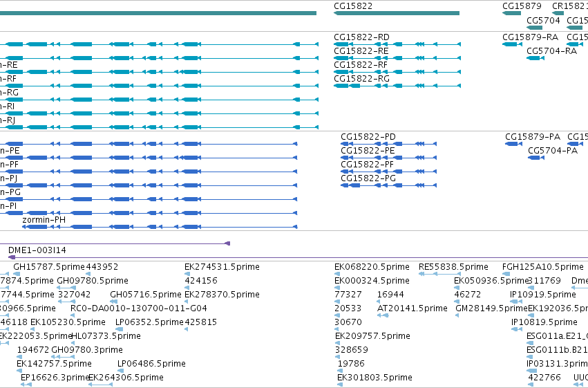The image size is (588, 388).
Task: Open EST 77327
Action: coord(348,295)
